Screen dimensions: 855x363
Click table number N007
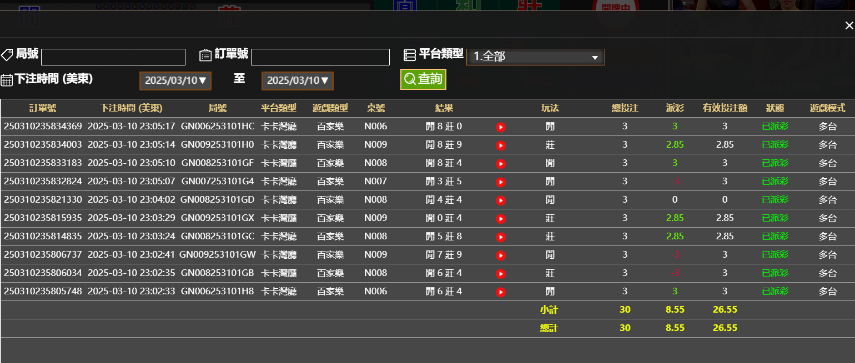click(376, 182)
